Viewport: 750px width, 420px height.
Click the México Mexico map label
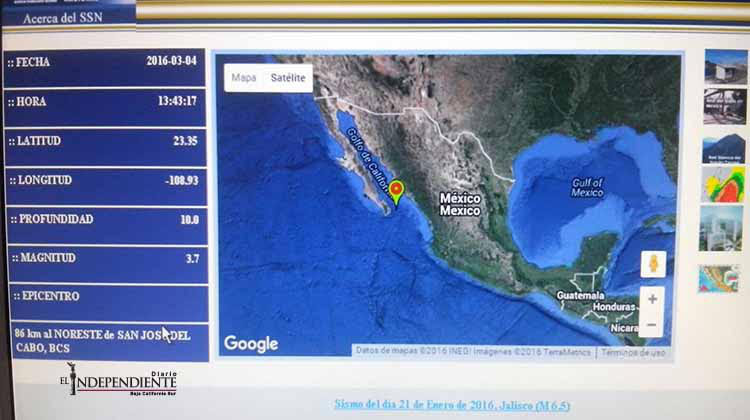460,204
